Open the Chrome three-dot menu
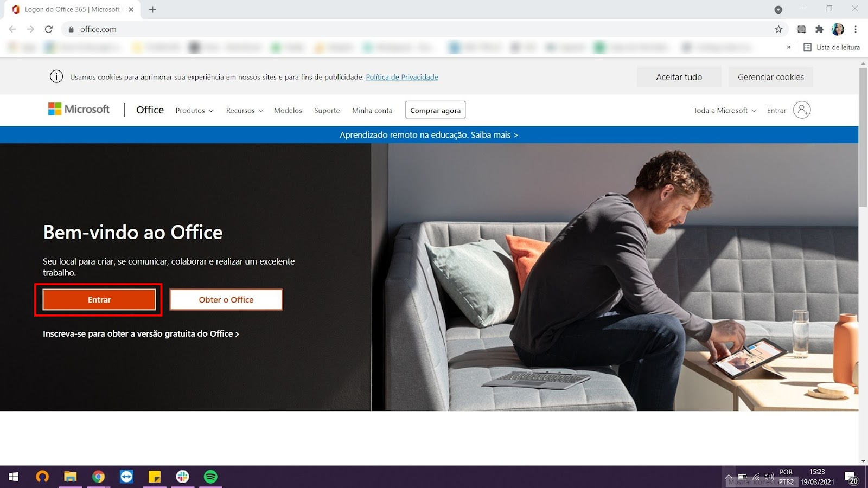Viewport: 868px width, 488px height. (856, 29)
